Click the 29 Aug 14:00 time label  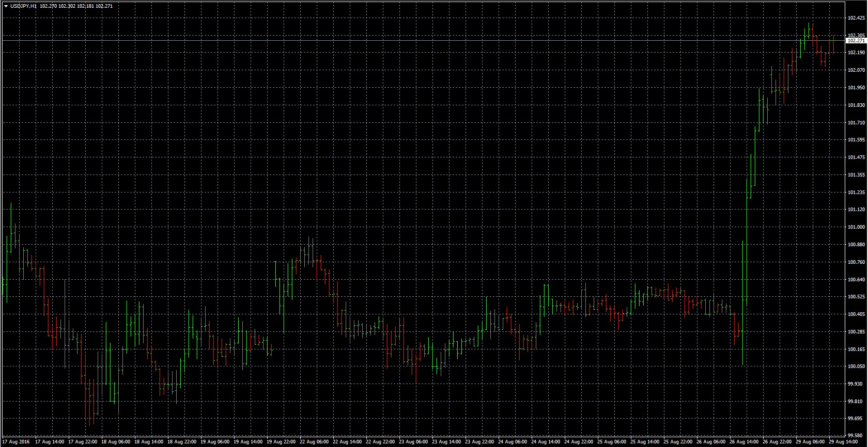click(843, 442)
